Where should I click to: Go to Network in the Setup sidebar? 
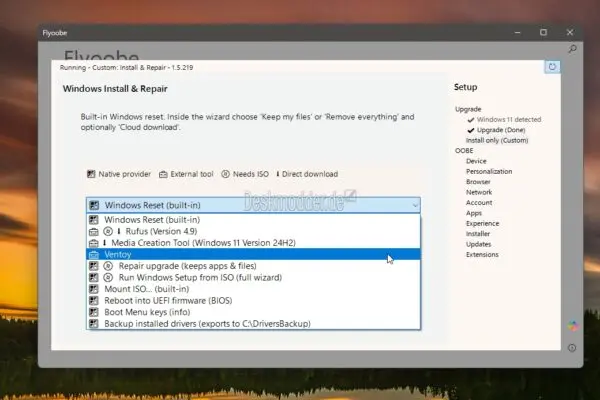[479, 192]
